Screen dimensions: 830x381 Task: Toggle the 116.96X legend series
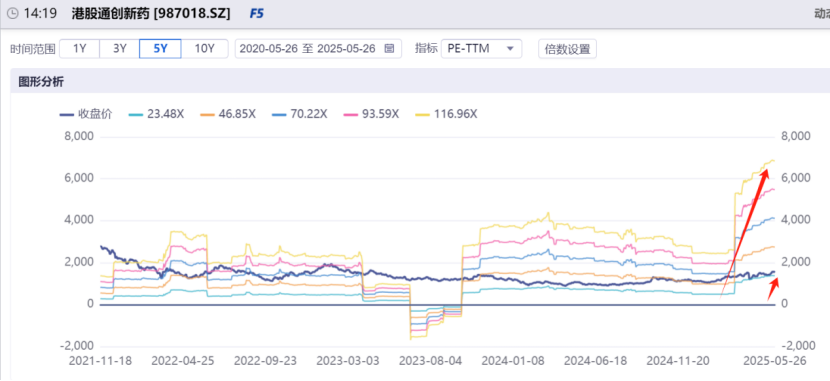(446, 114)
